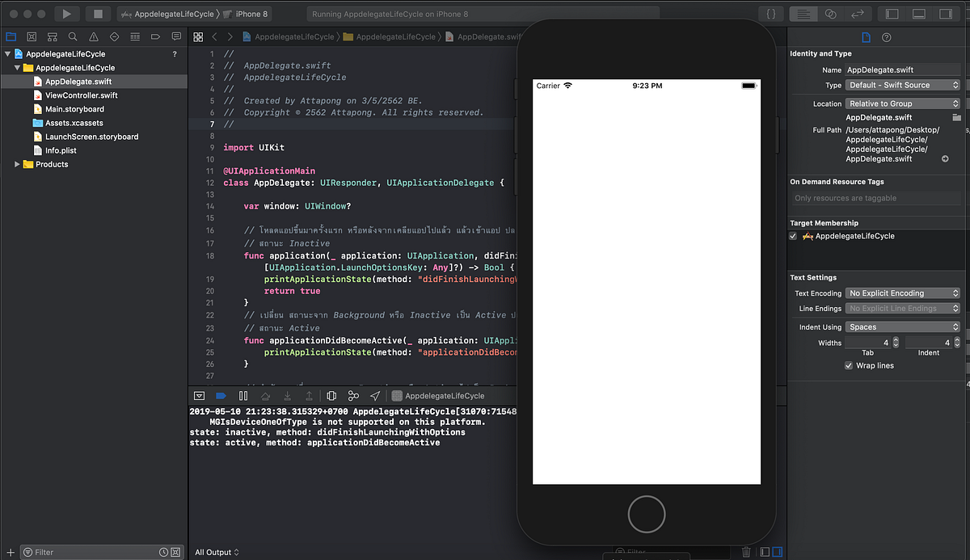The height and width of the screenshot is (560, 970).
Task: Click the Filter field below the file navigator
Action: [x=73, y=551]
